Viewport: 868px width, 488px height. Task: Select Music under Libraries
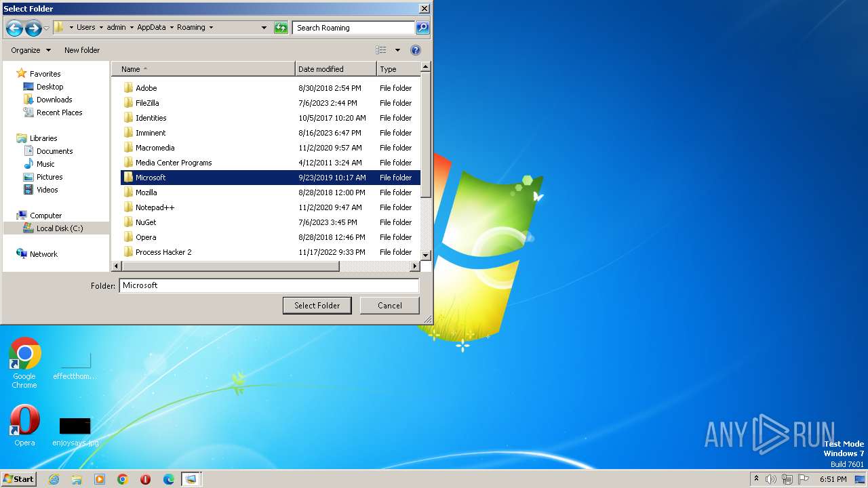point(45,164)
